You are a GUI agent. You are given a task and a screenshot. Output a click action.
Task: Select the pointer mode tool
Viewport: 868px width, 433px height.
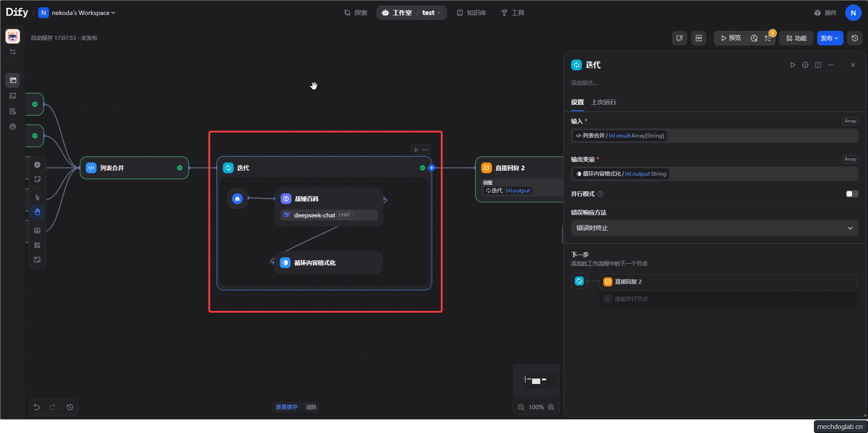(37, 197)
